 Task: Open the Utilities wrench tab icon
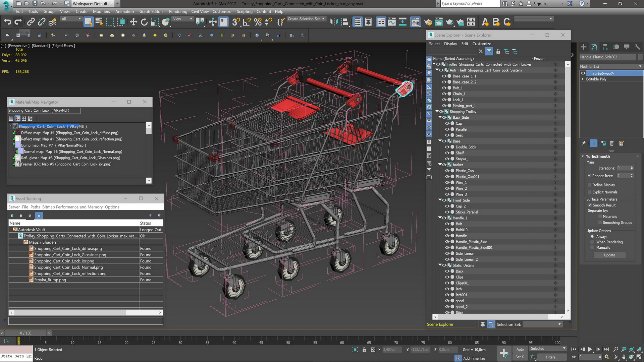[x=637, y=47]
